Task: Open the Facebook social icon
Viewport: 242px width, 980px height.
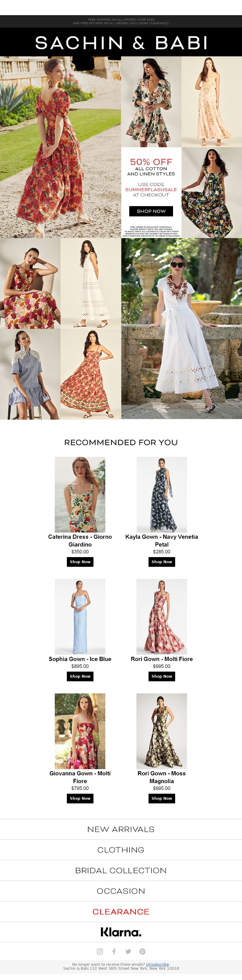Action: [114, 952]
